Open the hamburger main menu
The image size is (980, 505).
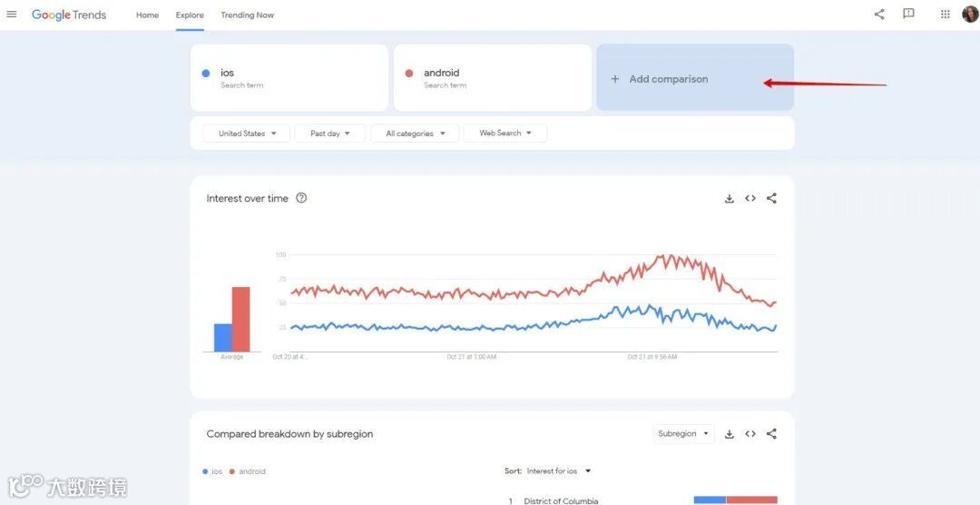click(x=11, y=15)
